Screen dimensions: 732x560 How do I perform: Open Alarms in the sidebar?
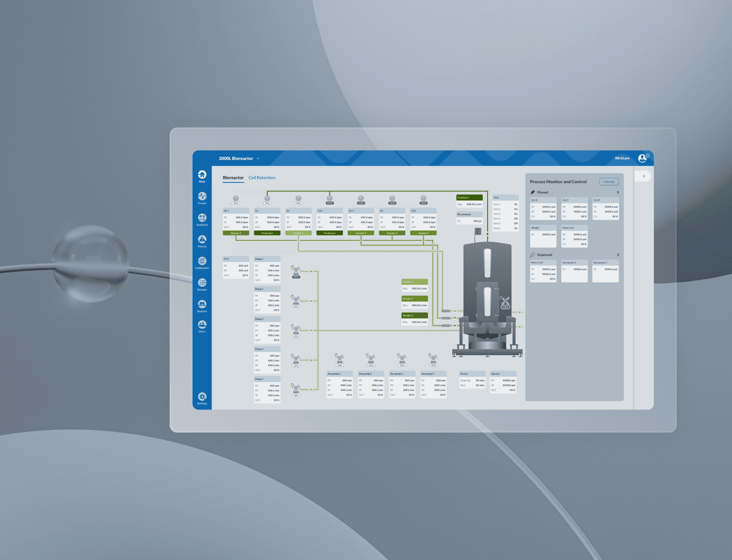(202, 241)
